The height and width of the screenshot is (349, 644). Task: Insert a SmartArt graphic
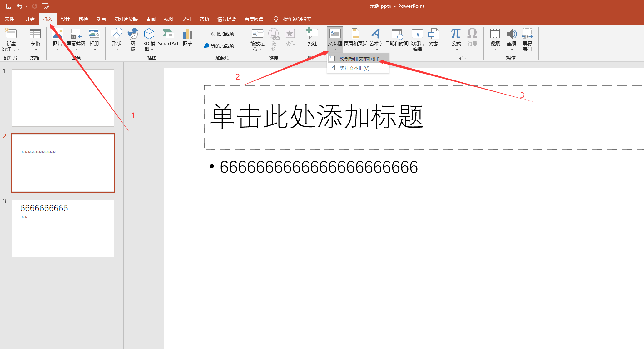(x=168, y=37)
